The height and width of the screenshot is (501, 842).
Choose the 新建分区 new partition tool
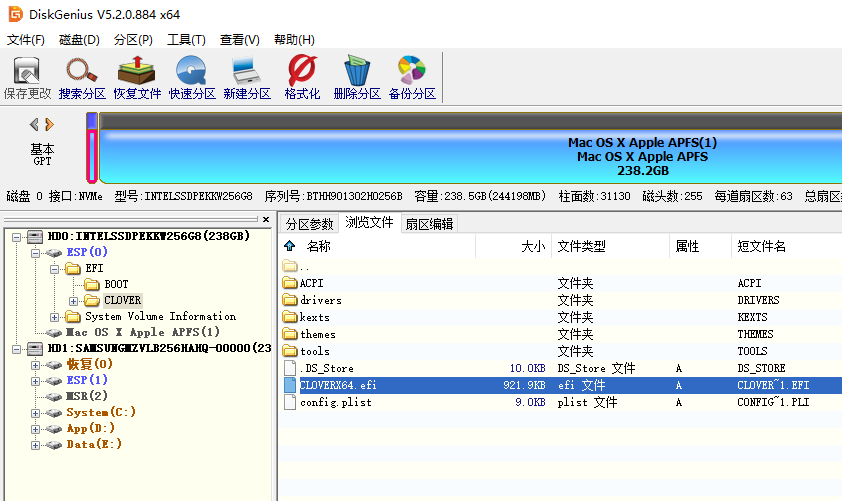point(246,78)
